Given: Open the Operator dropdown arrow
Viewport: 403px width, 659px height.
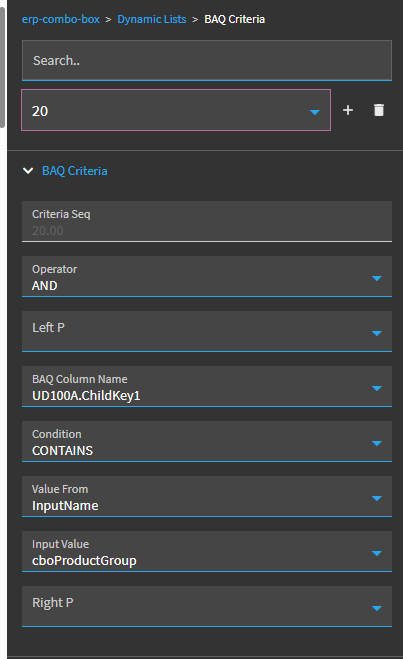Looking at the screenshot, I should point(377,278).
